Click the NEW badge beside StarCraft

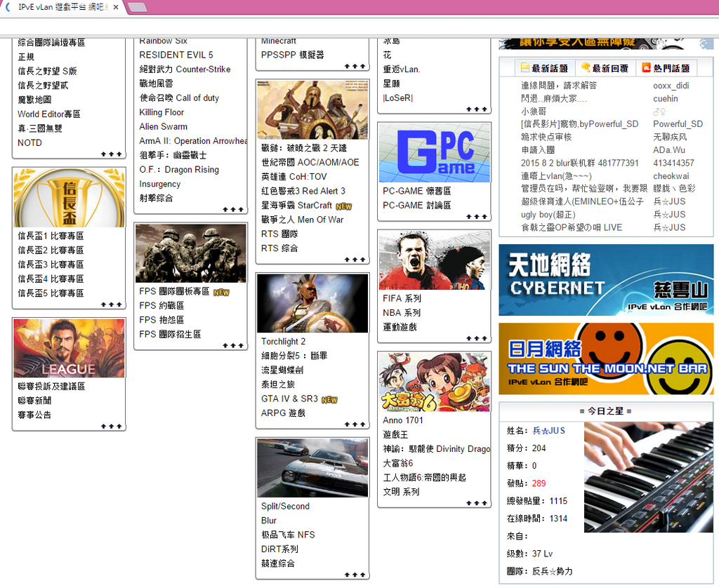[343, 206]
